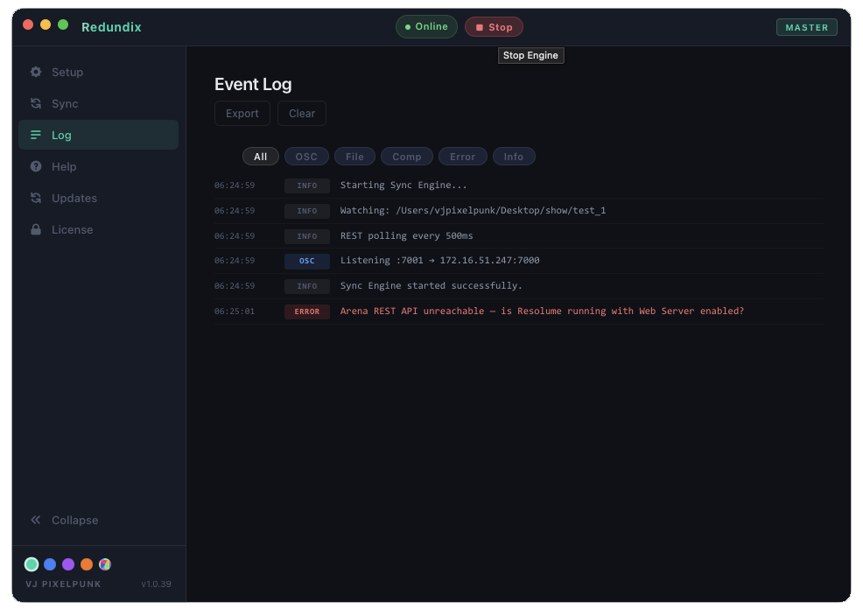This screenshot has width=863, height=616.
Task: Click the green macOS fullscreen window button
Action: (x=63, y=24)
